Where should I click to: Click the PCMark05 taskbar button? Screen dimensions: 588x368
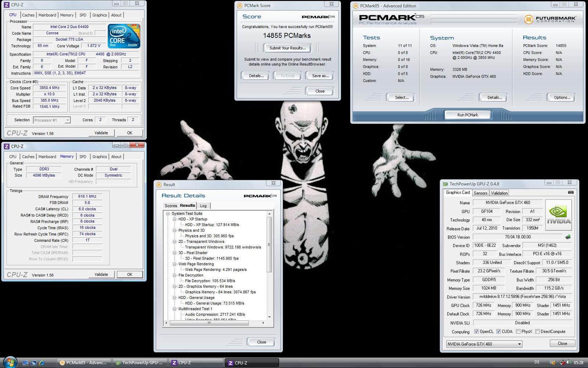83,362
